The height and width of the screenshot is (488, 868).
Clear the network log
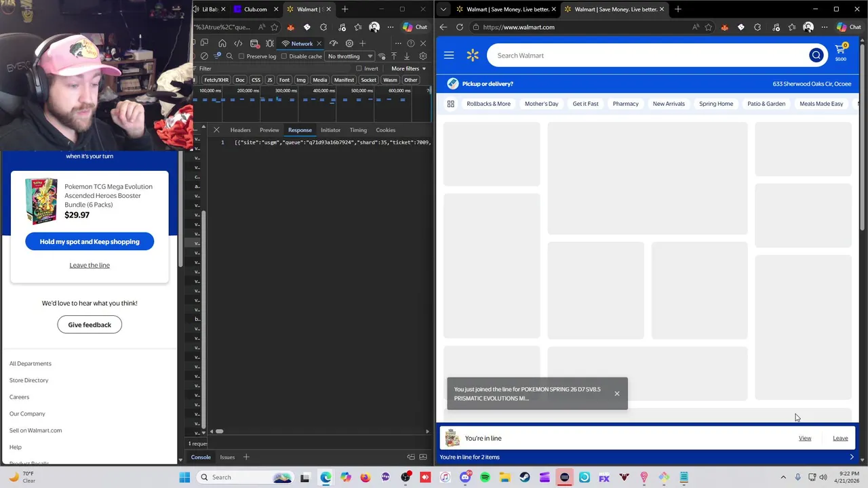pos(204,56)
